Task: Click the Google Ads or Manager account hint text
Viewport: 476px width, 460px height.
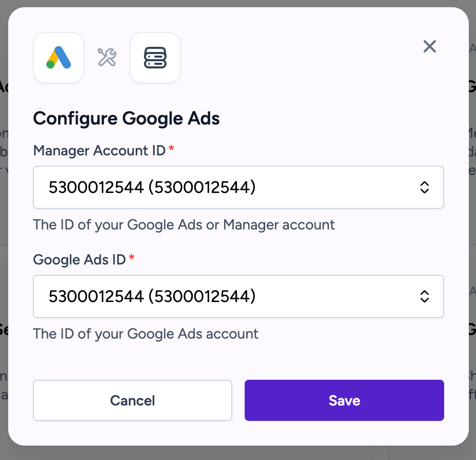Action: click(184, 225)
